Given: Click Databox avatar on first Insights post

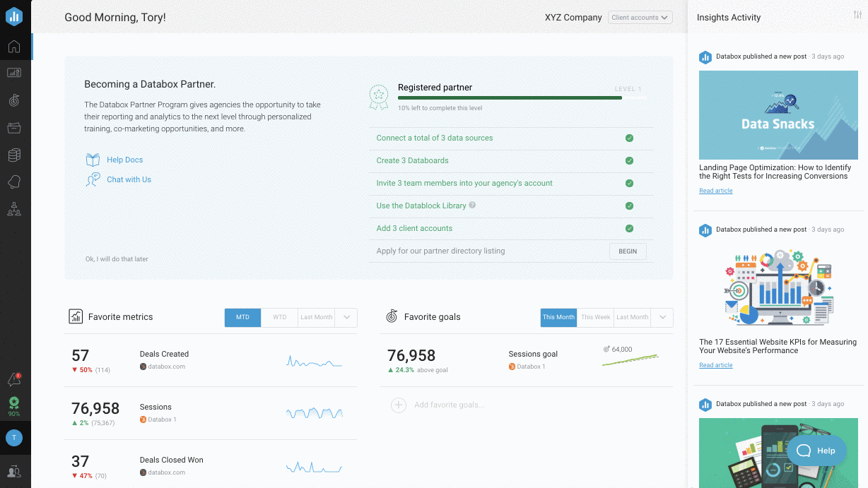Looking at the screenshot, I should [705, 57].
